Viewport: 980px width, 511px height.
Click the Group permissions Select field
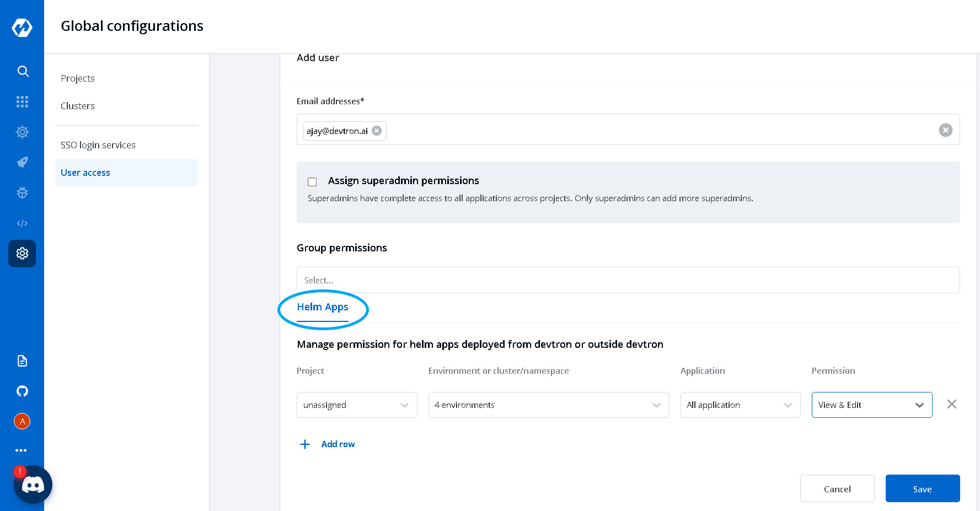(628, 280)
